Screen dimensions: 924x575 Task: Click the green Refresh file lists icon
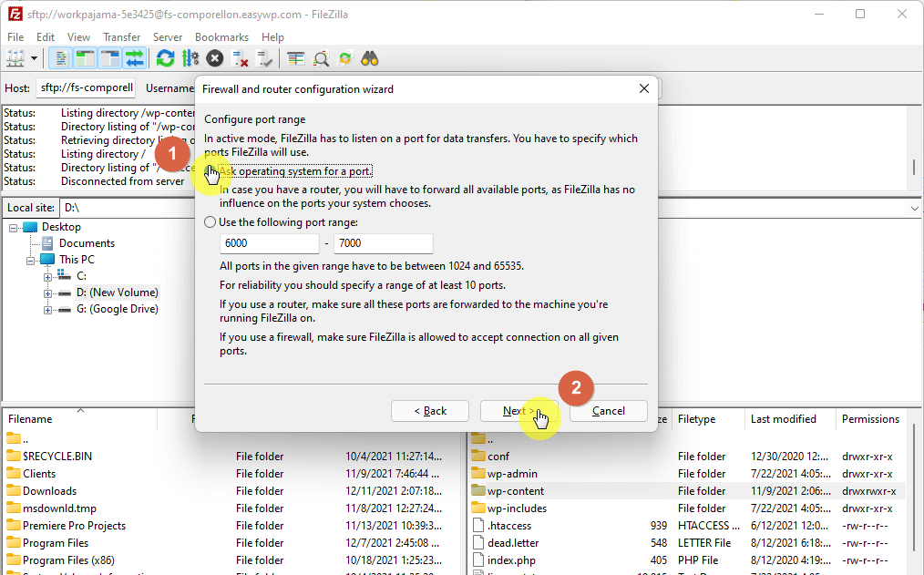[x=166, y=59]
